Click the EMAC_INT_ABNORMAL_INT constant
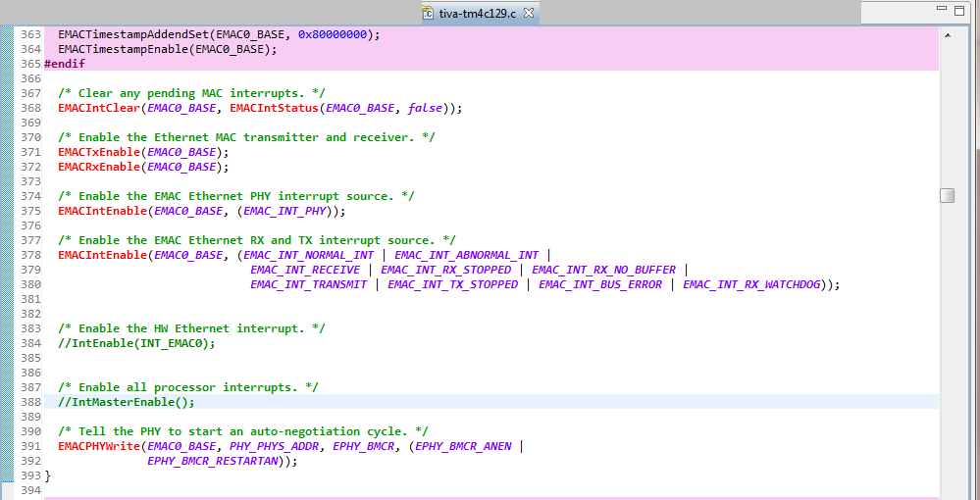 [x=466, y=255]
